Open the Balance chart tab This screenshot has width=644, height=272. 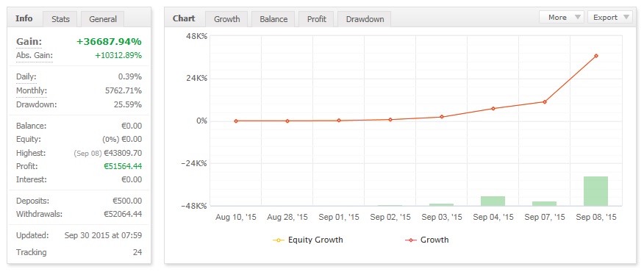(x=273, y=19)
